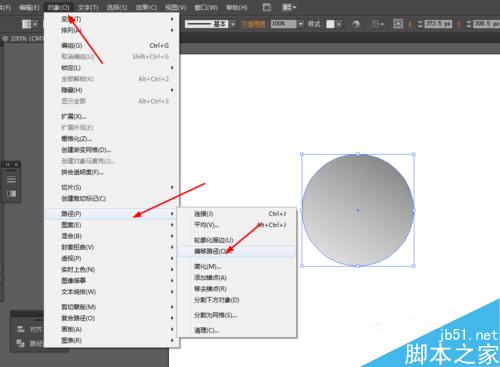
Task: Expand the 切片(S) submenu
Action: pos(112,187)
